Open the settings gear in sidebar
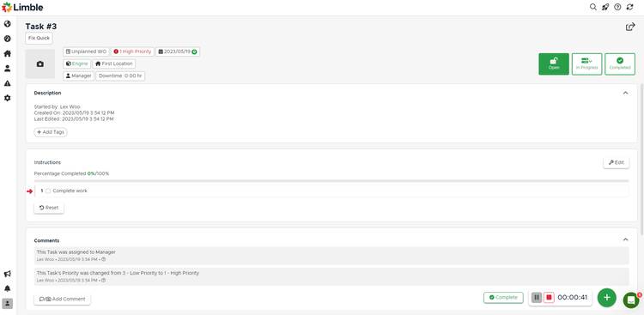 click(8, 98)
